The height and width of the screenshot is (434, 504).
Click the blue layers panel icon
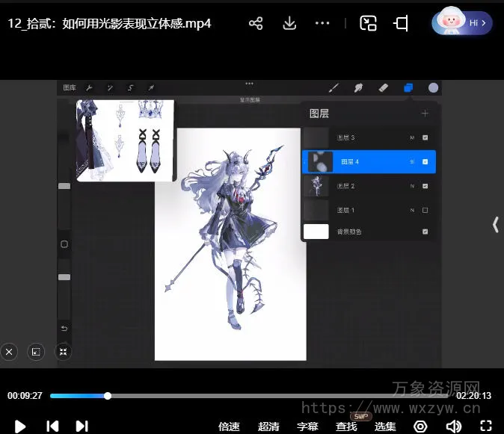408,87
